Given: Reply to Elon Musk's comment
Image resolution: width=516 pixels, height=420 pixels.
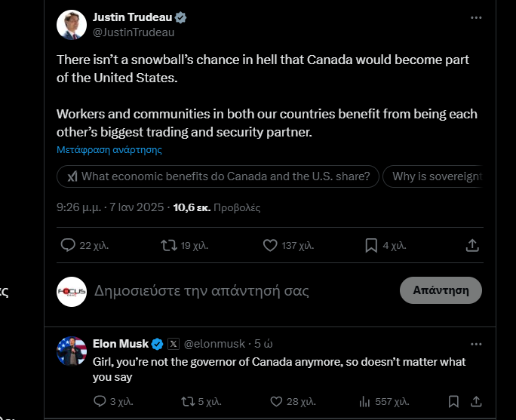Looking at the screenshot, I should point(100,401).
